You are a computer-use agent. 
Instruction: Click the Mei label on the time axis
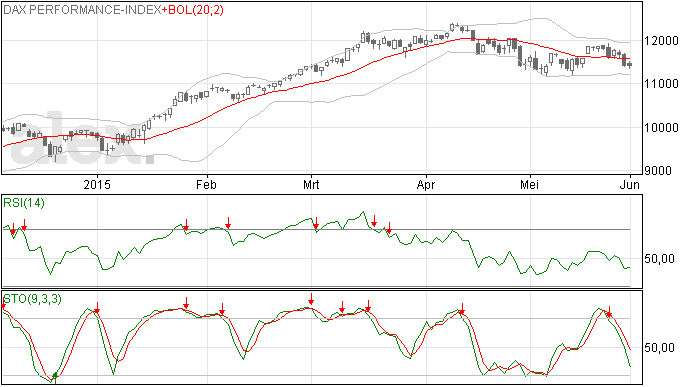pos(529,184)
